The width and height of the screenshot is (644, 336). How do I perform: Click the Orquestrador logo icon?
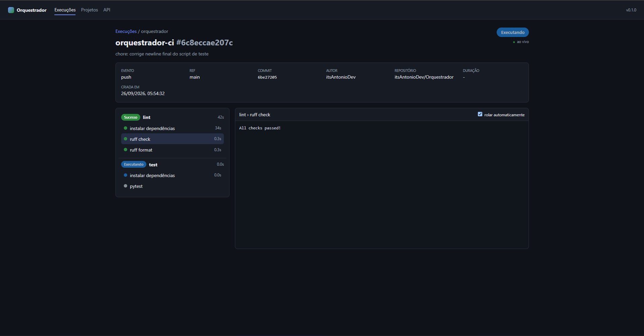[x=11, y=10]
